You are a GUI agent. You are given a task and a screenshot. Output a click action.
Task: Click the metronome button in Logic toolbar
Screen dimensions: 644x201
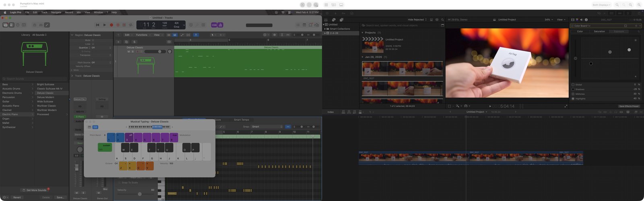coord(220,25)
